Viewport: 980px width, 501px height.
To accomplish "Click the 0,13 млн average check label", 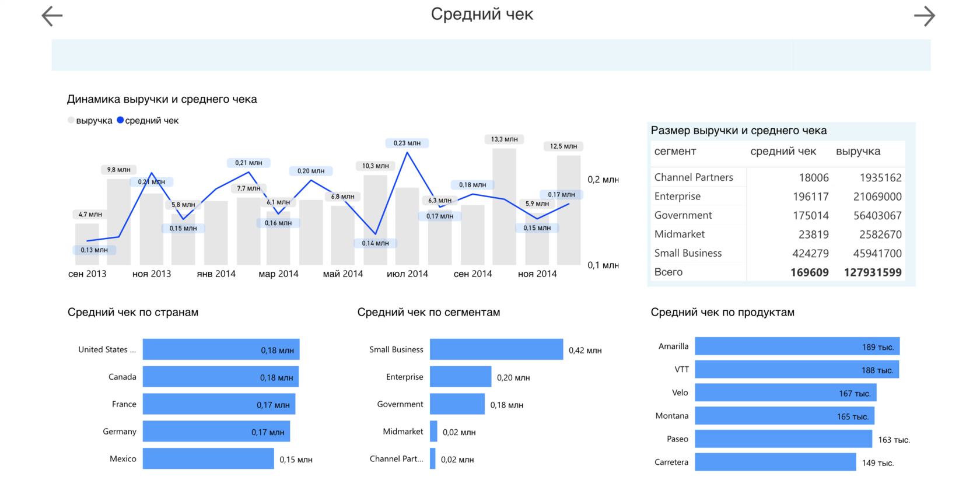I will click(x=94, y=250).
